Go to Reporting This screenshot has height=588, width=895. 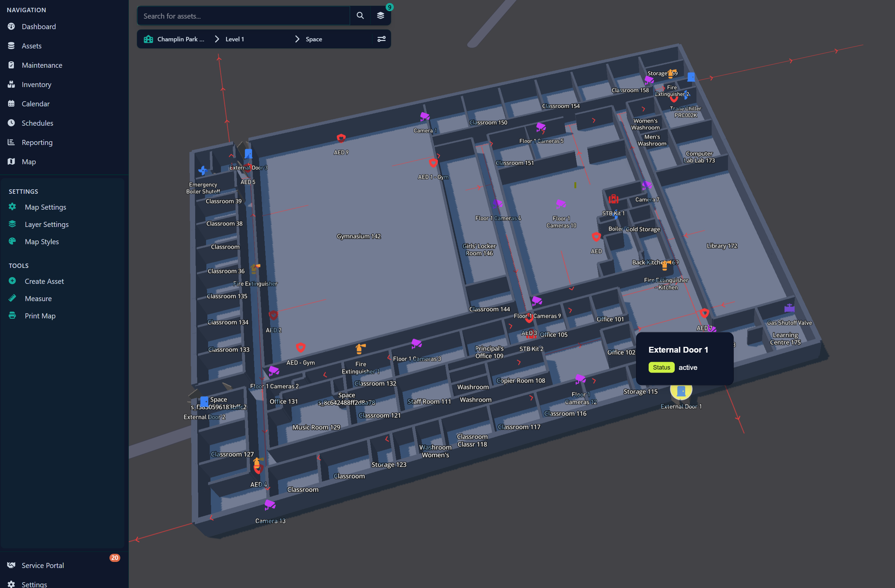[37, 143]
